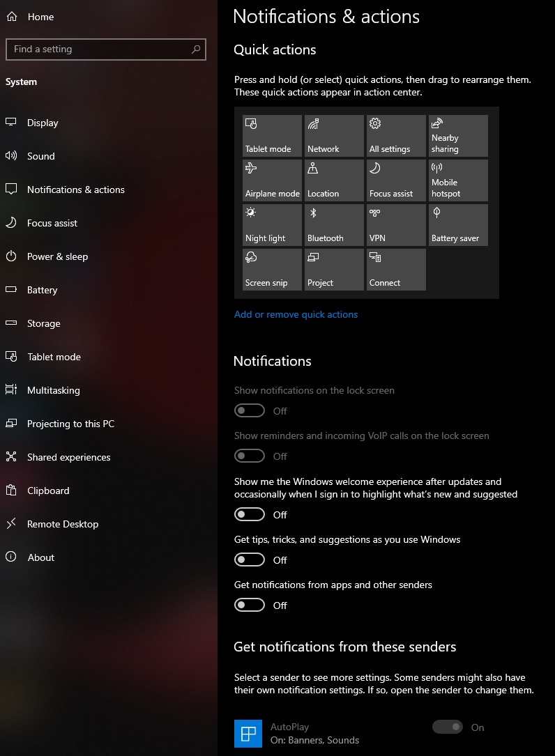555x756 pixels.
Task: Select Notifications & actions in sidebar
Action: click(x=109, y=190)
